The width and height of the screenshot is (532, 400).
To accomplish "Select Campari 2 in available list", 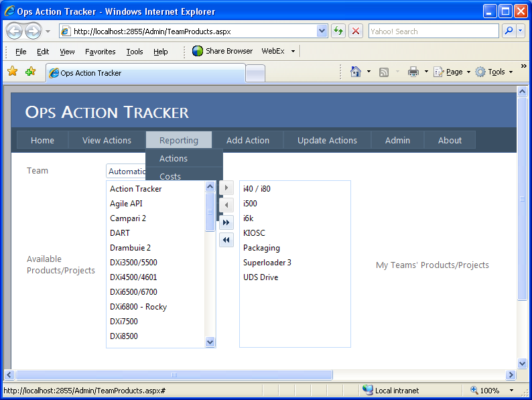I will pos(156,218).
